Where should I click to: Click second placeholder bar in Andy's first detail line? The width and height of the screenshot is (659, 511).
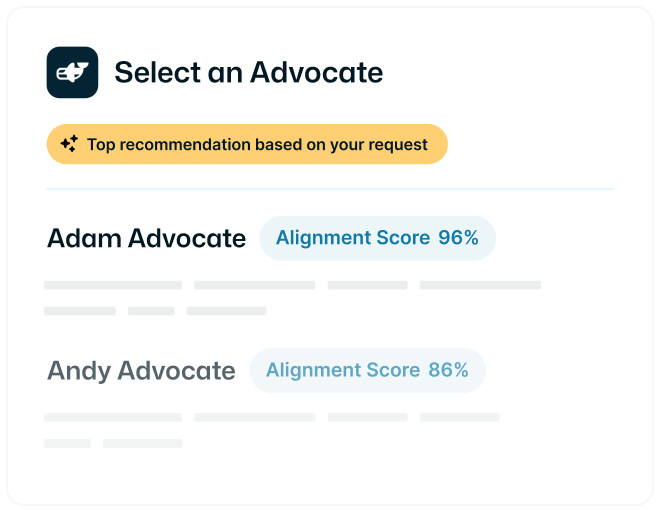(254, 417)
